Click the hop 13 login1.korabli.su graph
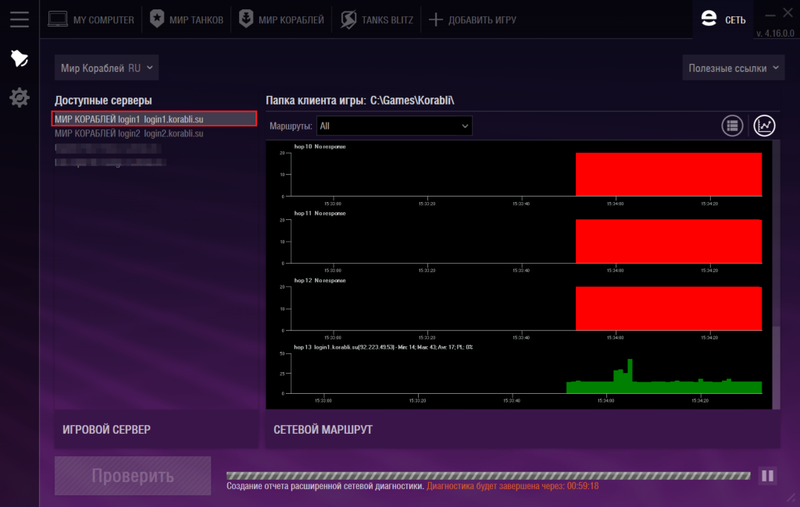 519,374
